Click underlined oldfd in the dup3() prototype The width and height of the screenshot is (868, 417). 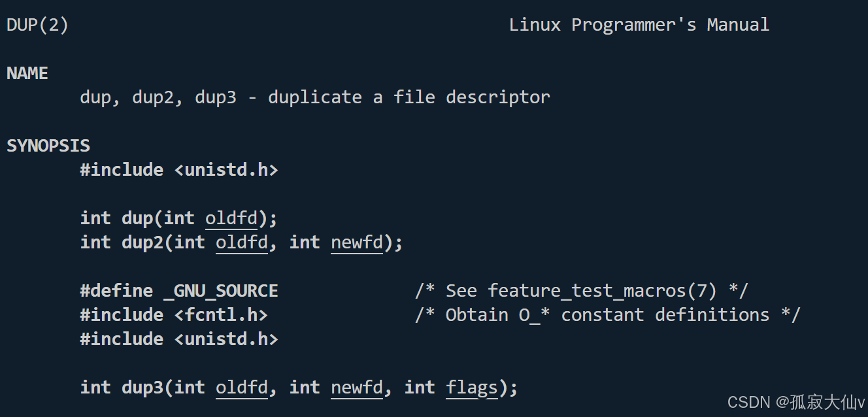[242, 388]
